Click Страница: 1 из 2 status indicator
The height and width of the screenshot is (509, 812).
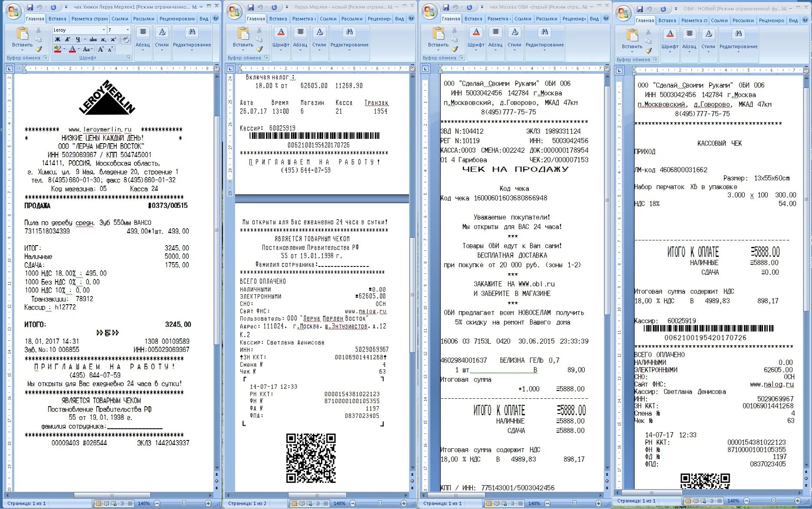point(247,503)
